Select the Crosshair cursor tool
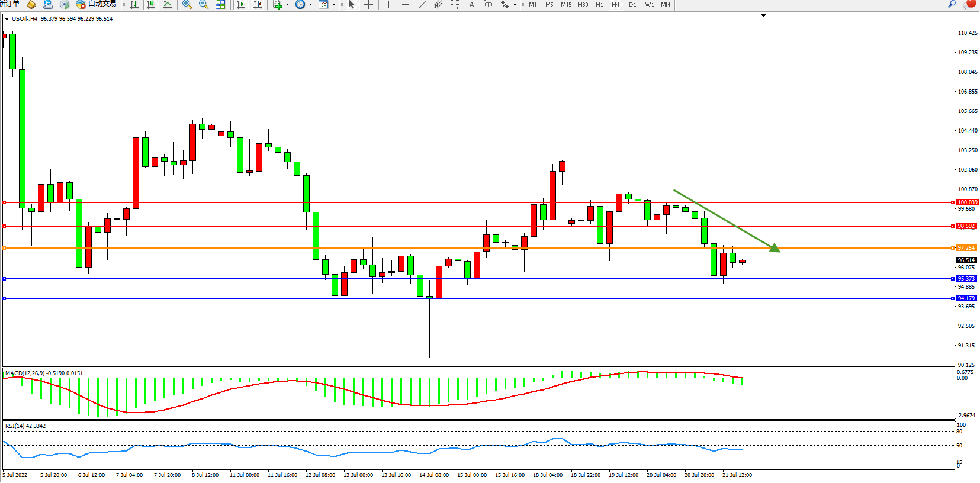 coord(368,5)
